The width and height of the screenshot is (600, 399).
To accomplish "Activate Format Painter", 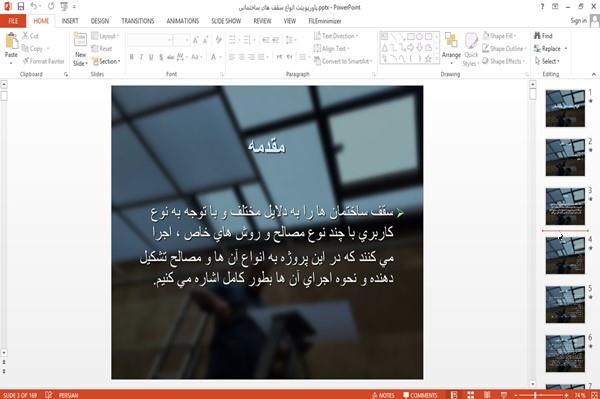I will [x=44, y=61].
